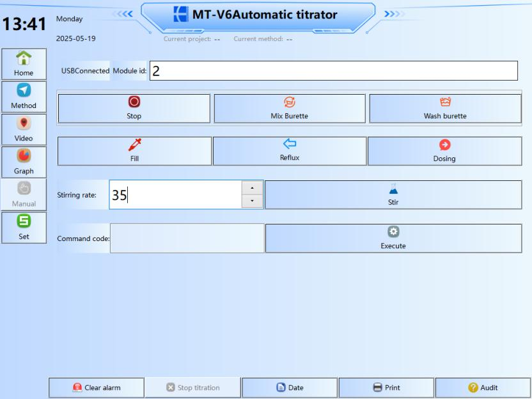Image resolution: width=532 pixels, height=399 pixels.
Task: Go to the Method section
Action: pyautogui.click(x=23, y=97)
